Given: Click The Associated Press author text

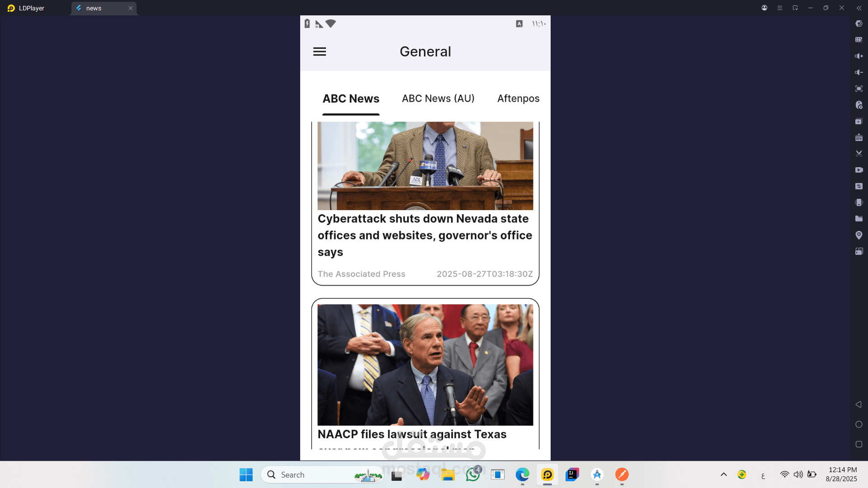Looking at the screenshot, I should [361, 274].
